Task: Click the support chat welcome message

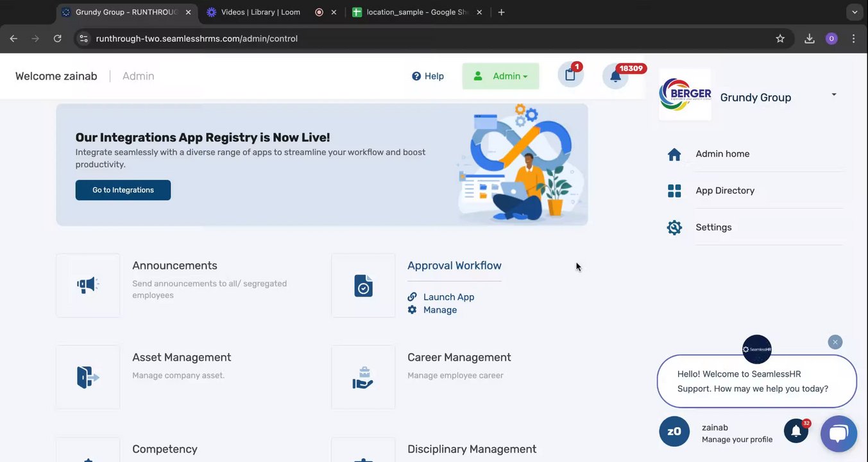Action: (x=757, y=381)
